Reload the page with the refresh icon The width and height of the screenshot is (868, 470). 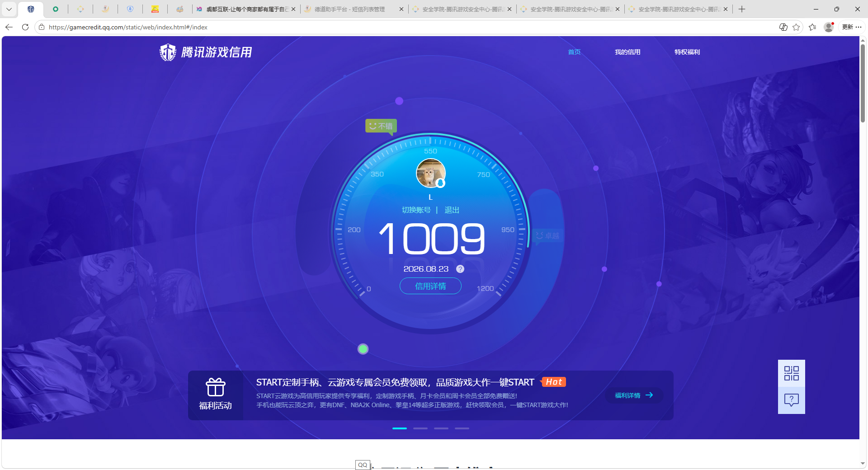(25, 27)
